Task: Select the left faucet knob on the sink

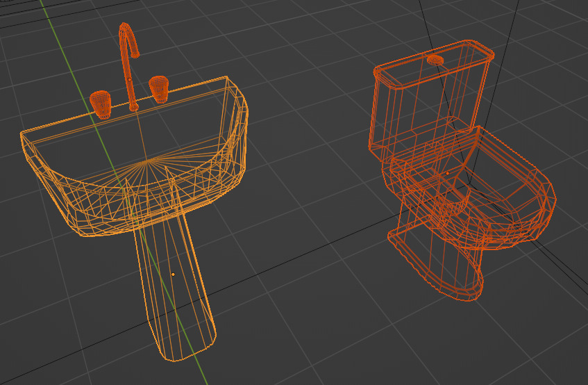Action: click(x=101, y=105)
